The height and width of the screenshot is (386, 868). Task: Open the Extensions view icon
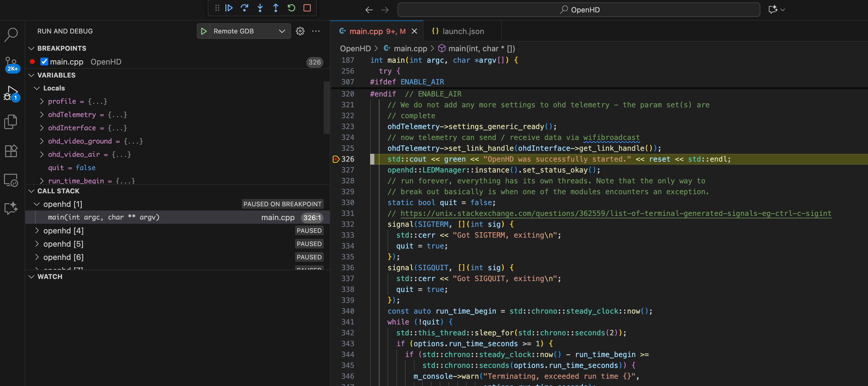pyautogui.click(x=11, y=151)
